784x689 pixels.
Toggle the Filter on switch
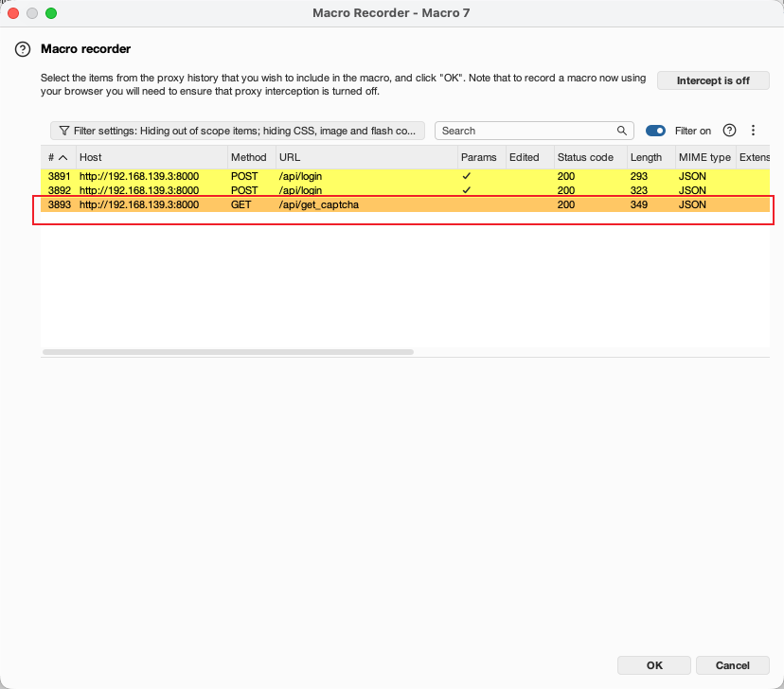point(655,131)
